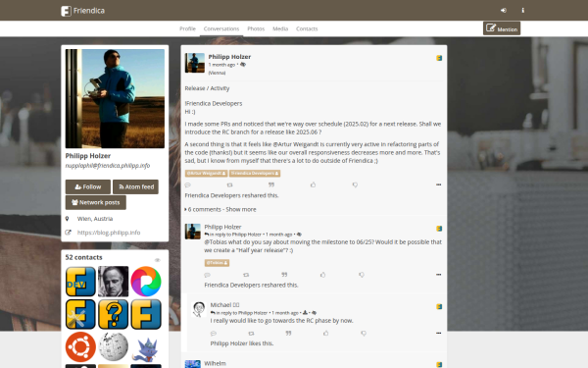This screenshot has height=368, width=588.
Task: Open the Atom feed button
Action: 136,186
